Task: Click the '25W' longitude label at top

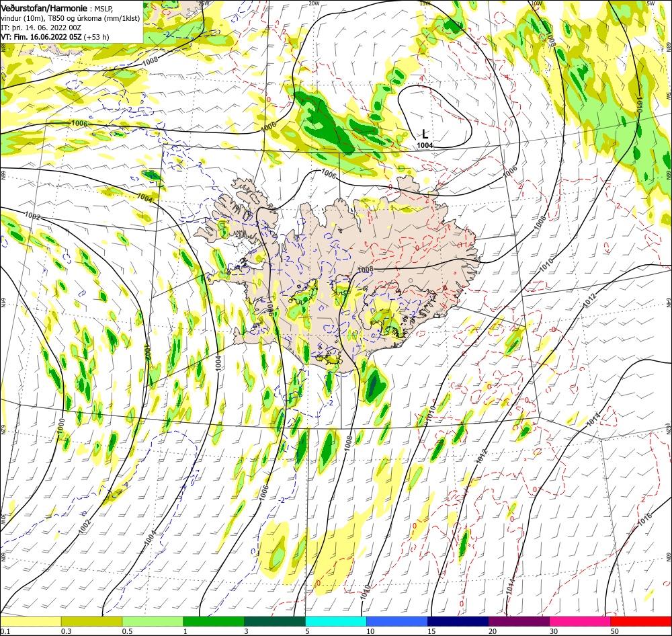Action: 204,3
